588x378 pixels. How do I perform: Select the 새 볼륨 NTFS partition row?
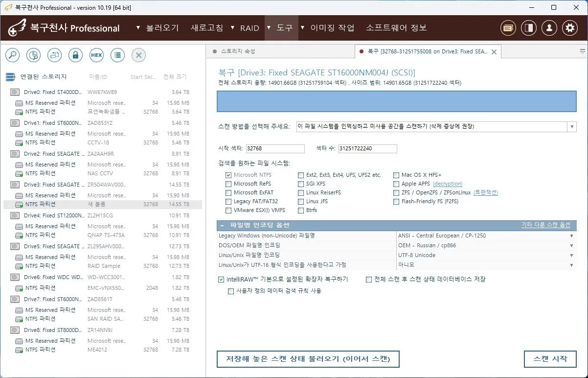[103, 204]
